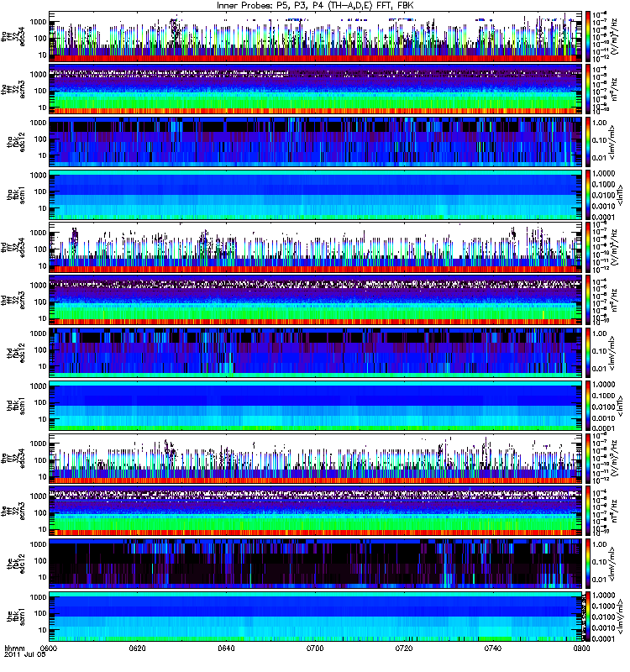Select the 0720 time axis label
630x672 pixels.
pyautogui.click(x=404, y=648)
